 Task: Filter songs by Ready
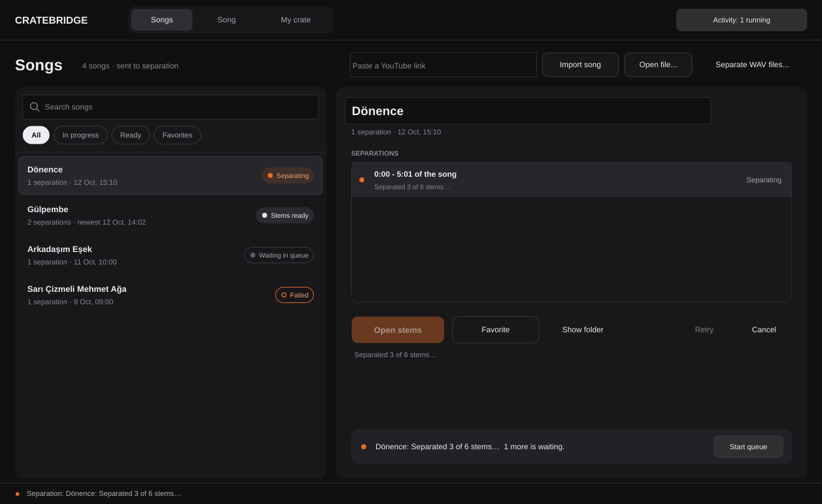[131, 135]
